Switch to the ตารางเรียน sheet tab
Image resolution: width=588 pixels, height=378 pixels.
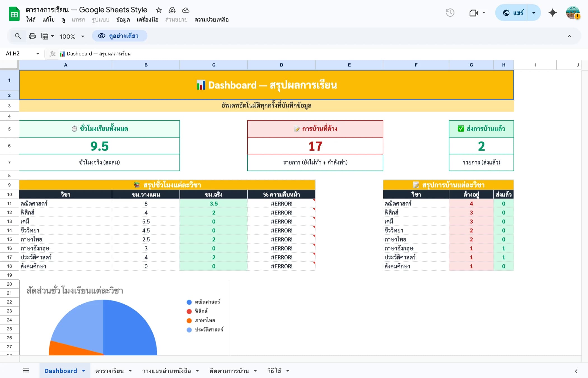pos(110,370)
